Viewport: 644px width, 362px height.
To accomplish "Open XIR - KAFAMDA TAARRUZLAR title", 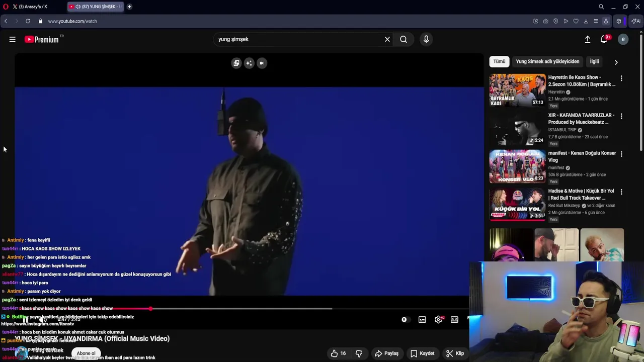I will (581, 119).
